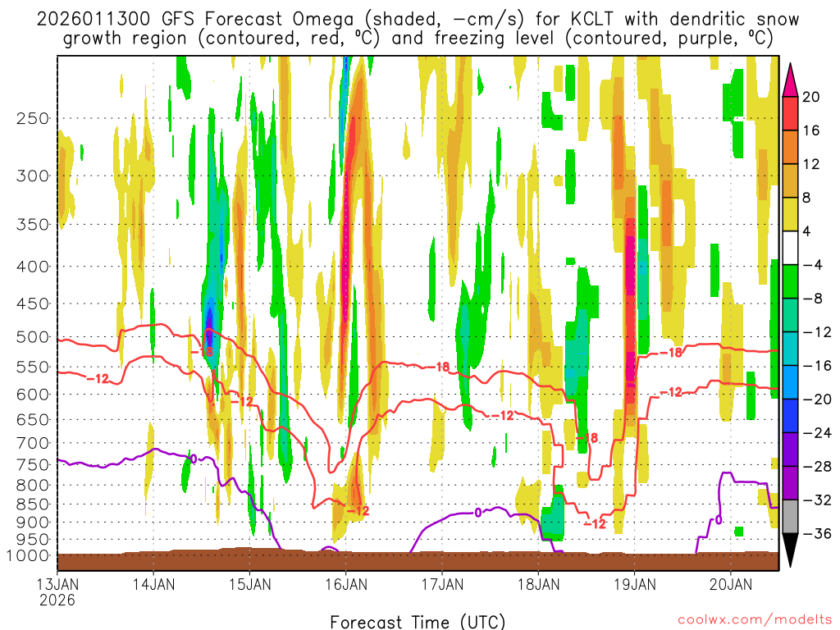Click the 1000 pressure level label
The width and height of the screenshot is (840, 630).
pyautogui.click(x=29, y=556)
